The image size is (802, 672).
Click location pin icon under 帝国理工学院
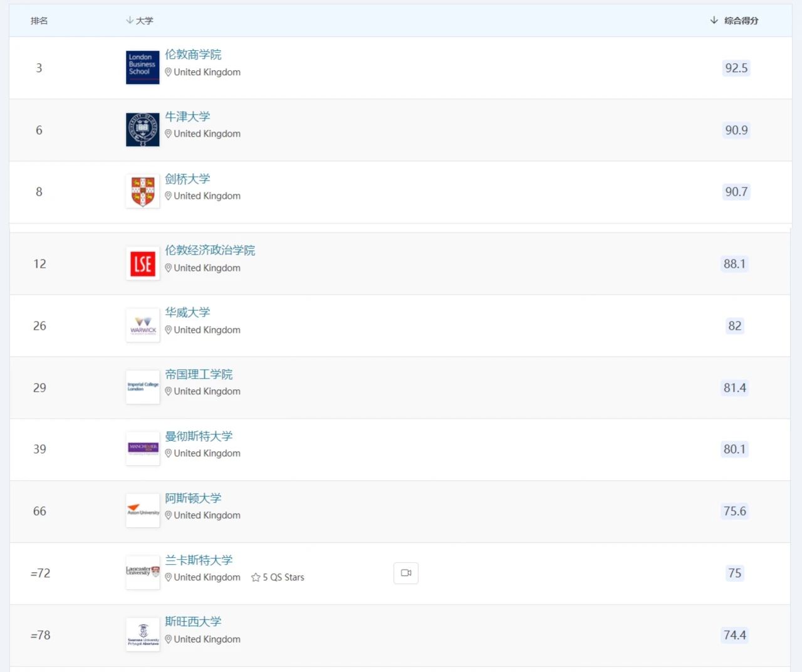169,391
